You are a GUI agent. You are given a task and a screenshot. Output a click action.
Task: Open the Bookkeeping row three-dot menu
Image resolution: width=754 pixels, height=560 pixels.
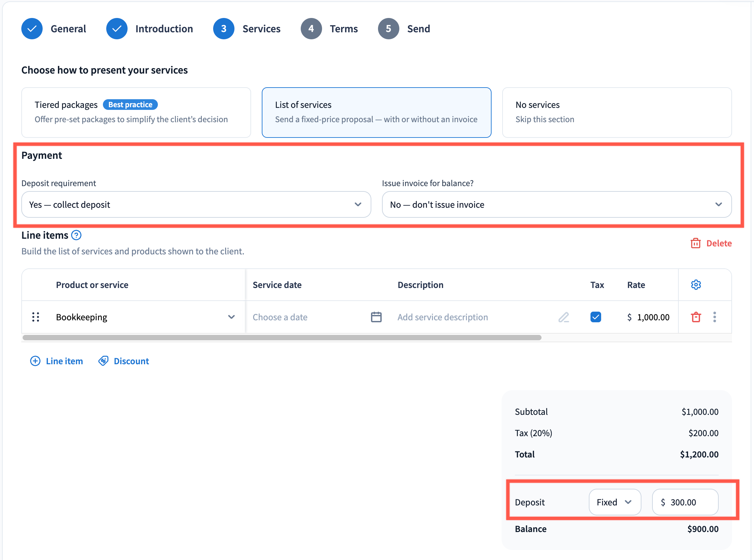point(714,317)
